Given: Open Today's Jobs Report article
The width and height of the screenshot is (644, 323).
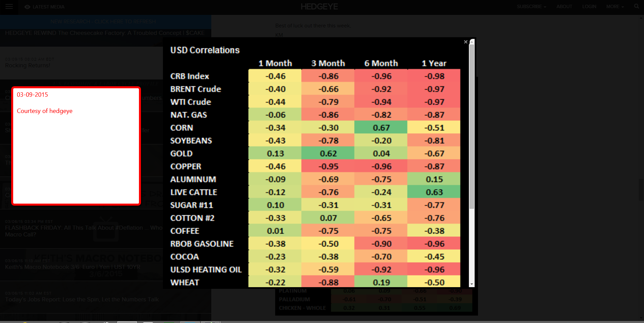Looking at the screenshot, I should (82, 300).
